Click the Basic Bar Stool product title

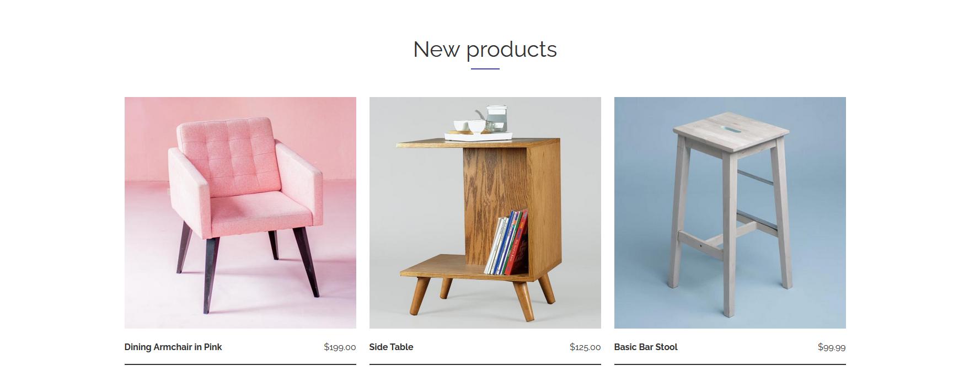click(646, 347)
